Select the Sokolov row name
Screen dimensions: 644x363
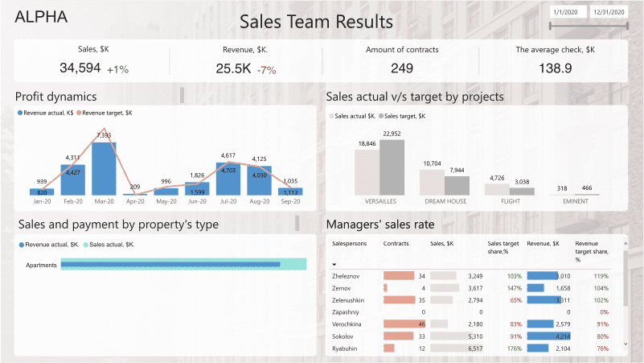coord(343,336)
